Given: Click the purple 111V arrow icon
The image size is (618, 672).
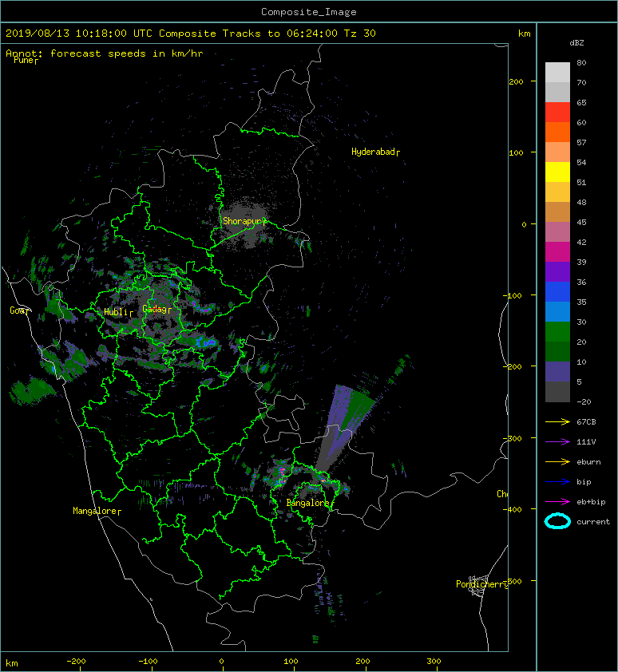Looking at the screenshot, I should tap(557, 442).
